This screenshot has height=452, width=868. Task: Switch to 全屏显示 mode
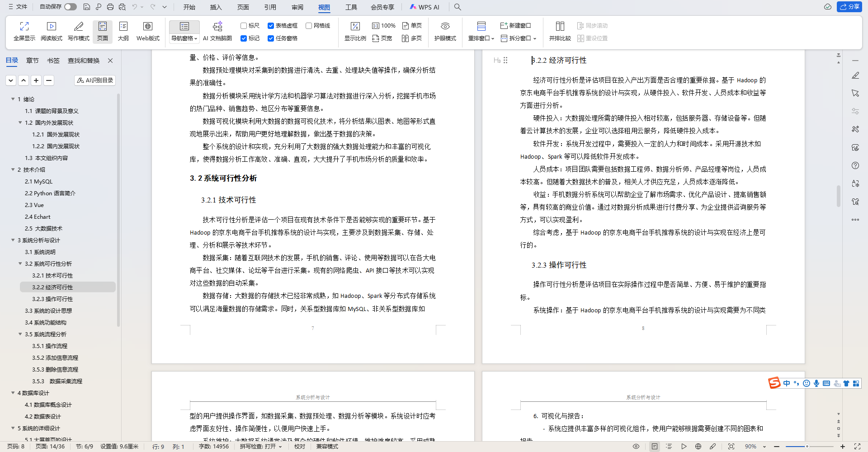tap(24, 31)
